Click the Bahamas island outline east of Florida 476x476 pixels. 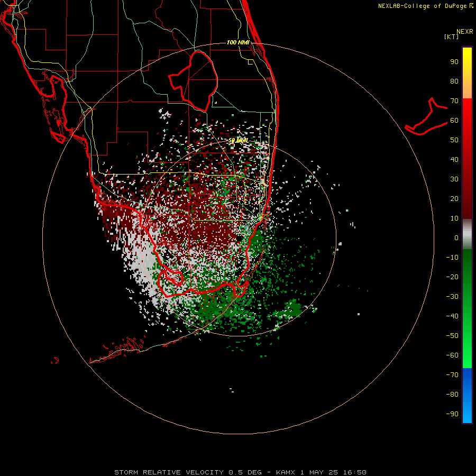coord(426,116)
